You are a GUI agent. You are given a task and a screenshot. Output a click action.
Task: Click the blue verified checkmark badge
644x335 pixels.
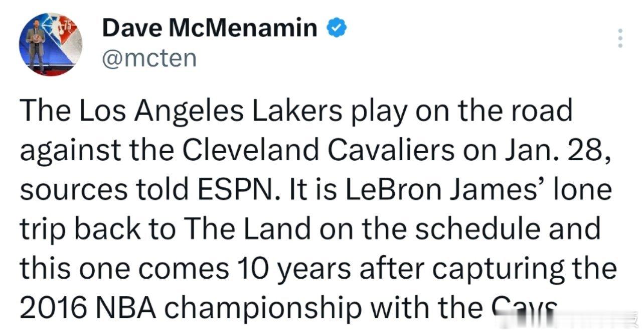(x=335, y=28)
